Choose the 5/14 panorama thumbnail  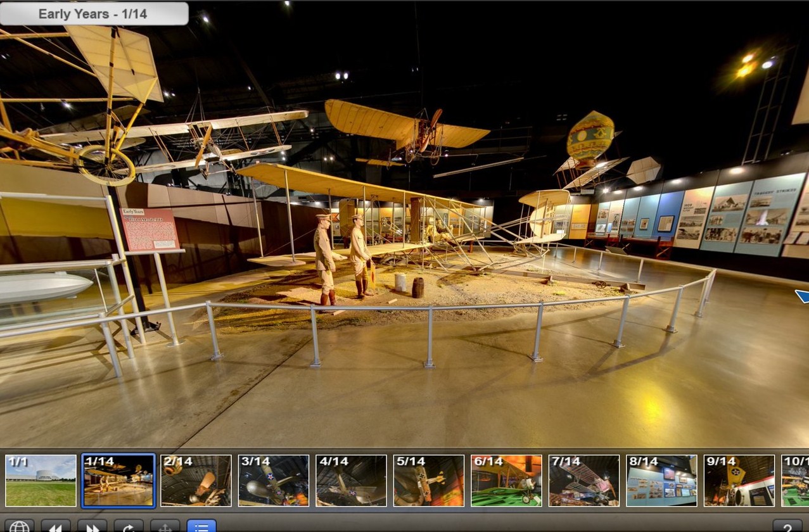tap(429, 481)
